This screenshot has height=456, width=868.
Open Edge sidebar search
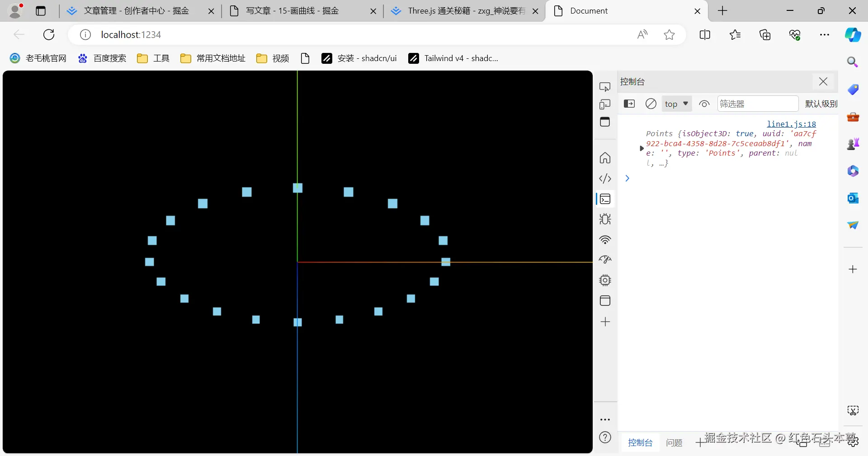[x=853, y=62]
